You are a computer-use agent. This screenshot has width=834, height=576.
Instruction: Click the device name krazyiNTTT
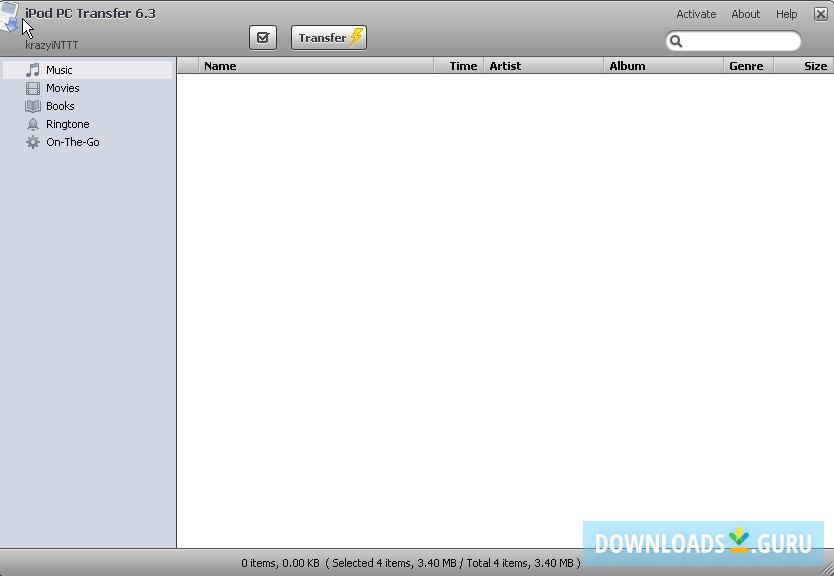[52, 45]
